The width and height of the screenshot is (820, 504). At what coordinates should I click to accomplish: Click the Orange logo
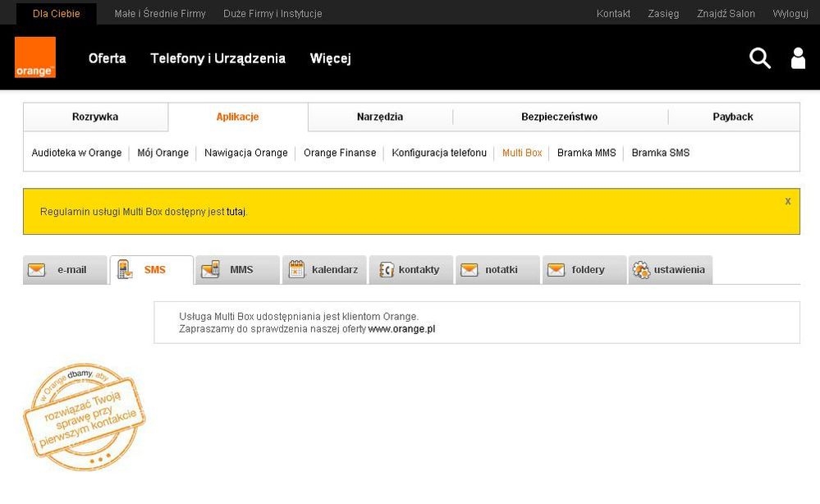click(35, 57)
